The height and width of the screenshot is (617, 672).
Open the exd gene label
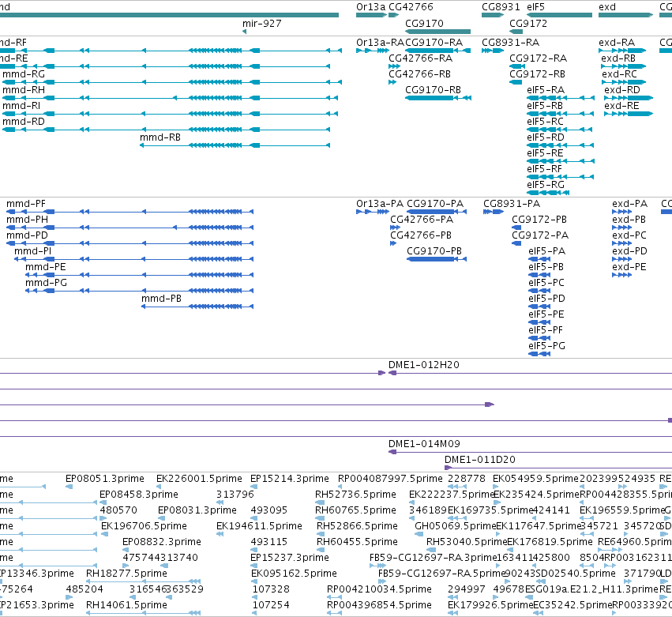point(607,7)
